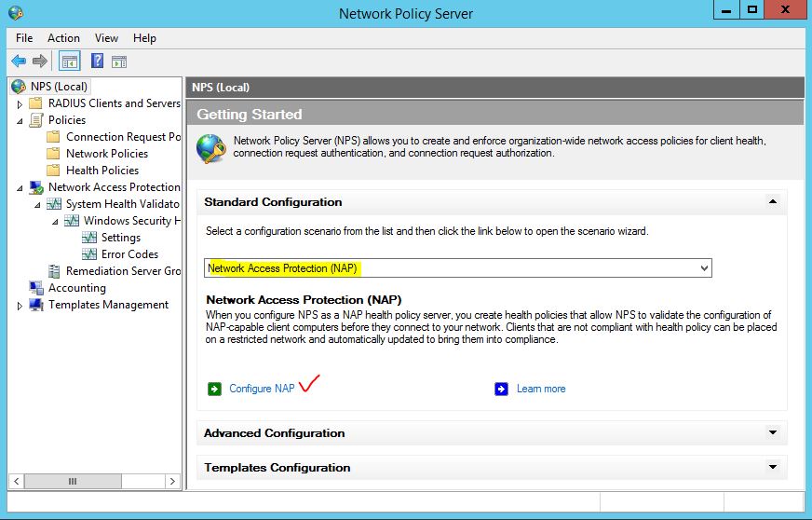
Task: Collapse the Network Access Protection node
Action: click(20, 188)
